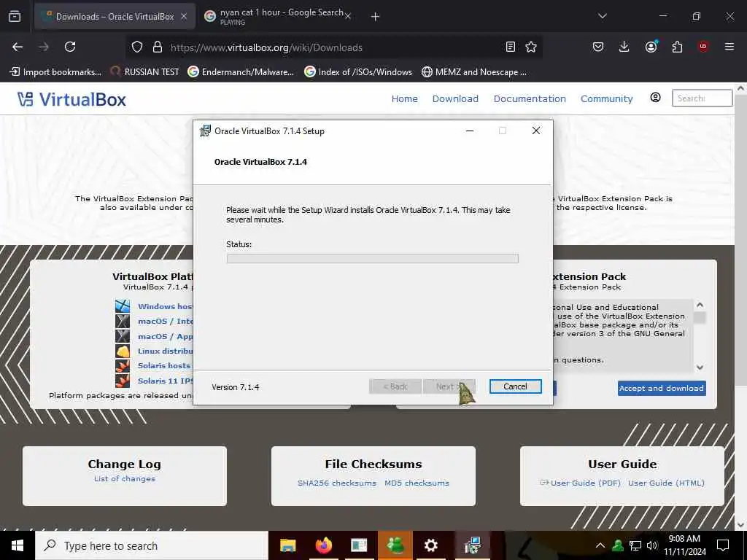
Task: Click Accept and download button
Action: tap(662, 388)
